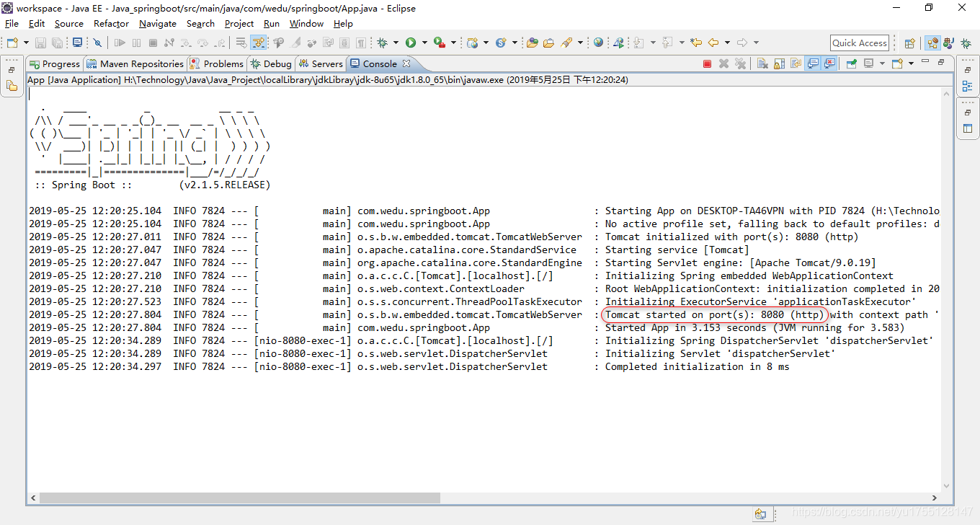Click the green bug Debug icon
This screenshot has height=525, width=980.
click(x=382, y=43)
